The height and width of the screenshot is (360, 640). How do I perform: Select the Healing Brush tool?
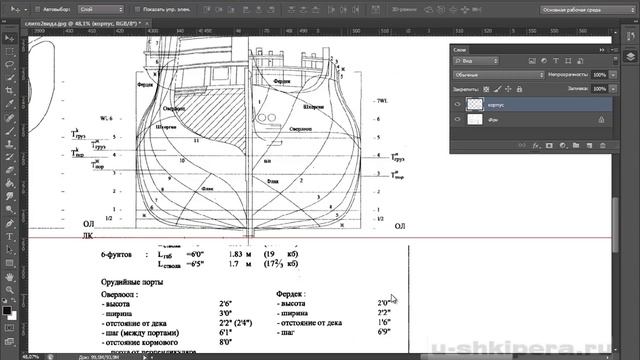pyautogui.click(x=9, y=118)
